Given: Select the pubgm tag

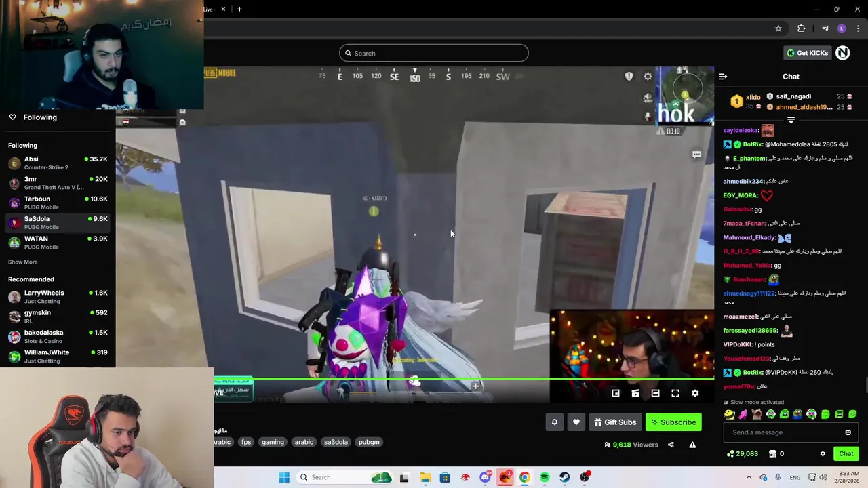Looking at the screenshot, I should pos(369,442).
